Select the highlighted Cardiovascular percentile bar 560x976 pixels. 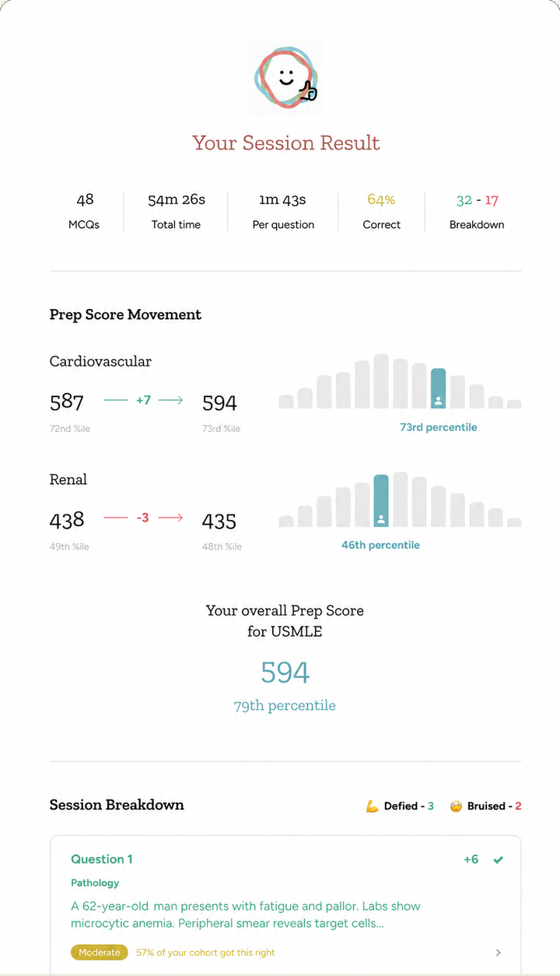coord(439,388)
